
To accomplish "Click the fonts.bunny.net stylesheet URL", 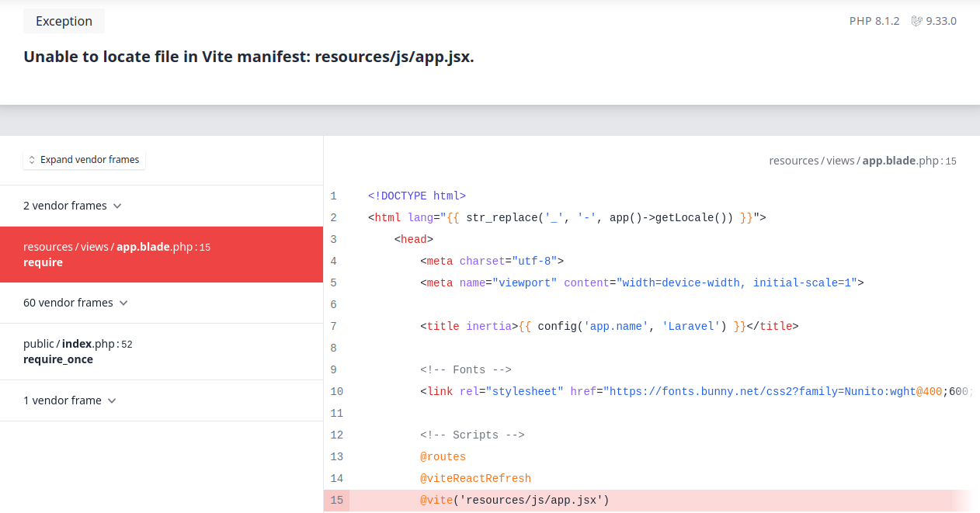I will tap(777, 391).
